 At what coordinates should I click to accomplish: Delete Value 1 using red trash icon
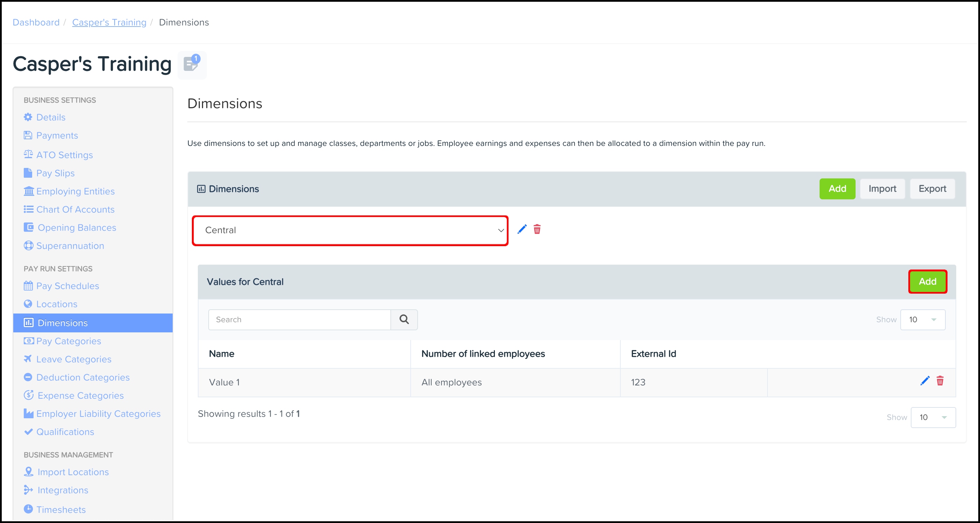(940, 381)
